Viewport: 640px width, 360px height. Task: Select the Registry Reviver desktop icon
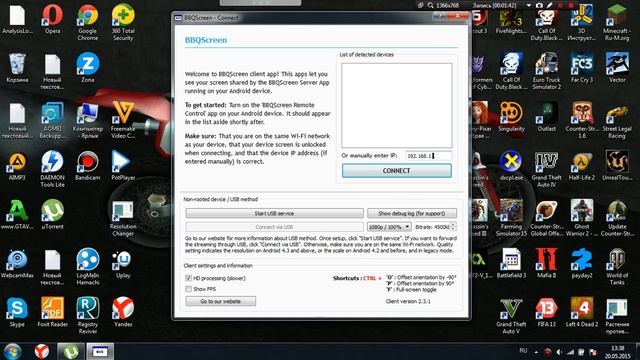click(x=88, y=316)
